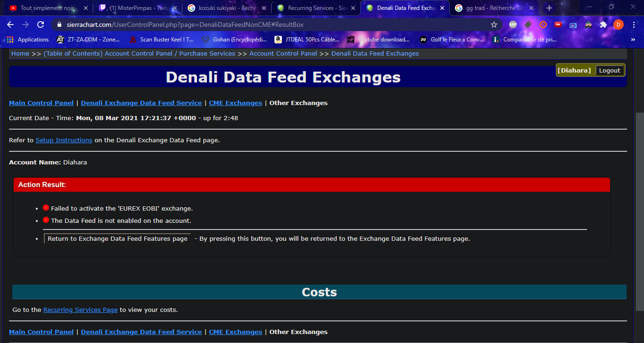Open the Scan Buster Keel bookmark
The width and height of the screenshot is (644, 343).
coord(161,40)
